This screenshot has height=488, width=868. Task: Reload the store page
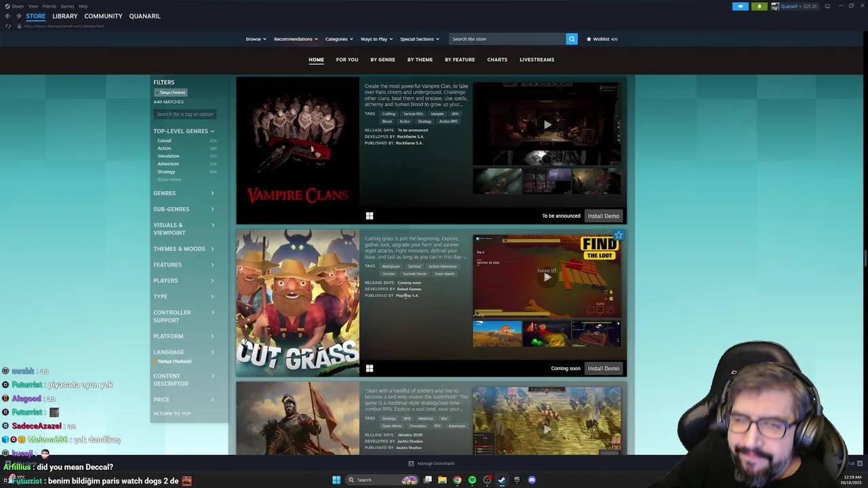point(8,26)
